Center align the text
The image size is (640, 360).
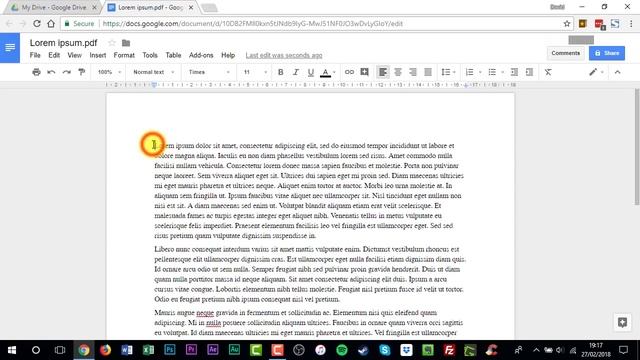pos(398,72)
